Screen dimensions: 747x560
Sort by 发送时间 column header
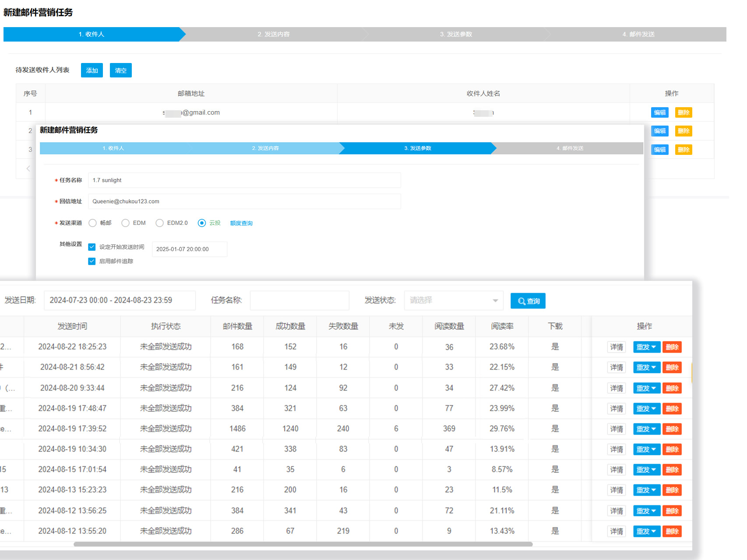click(x=72, y=326)
